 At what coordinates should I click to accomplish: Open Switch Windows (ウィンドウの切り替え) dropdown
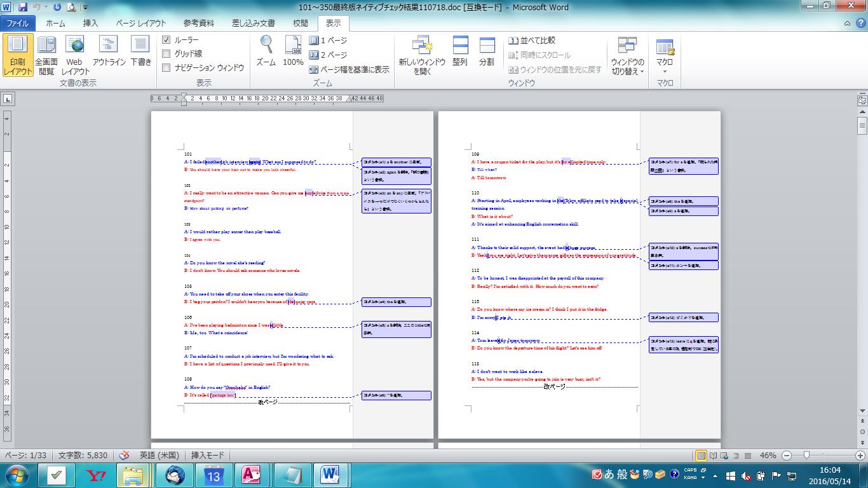tap(628, 56)
